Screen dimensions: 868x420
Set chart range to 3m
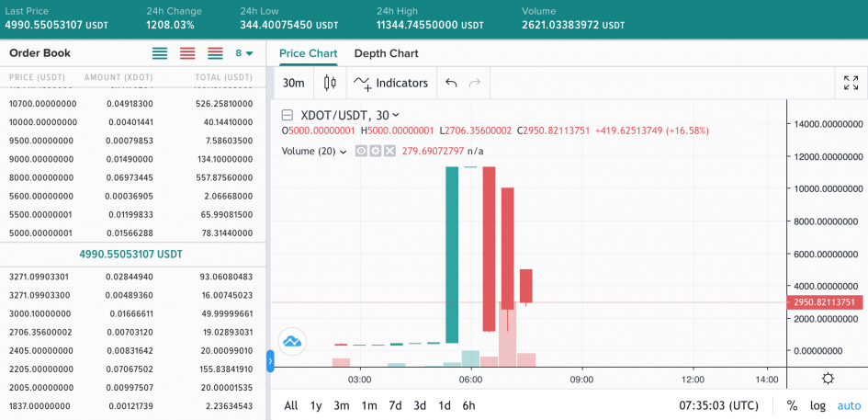[342, 405]
